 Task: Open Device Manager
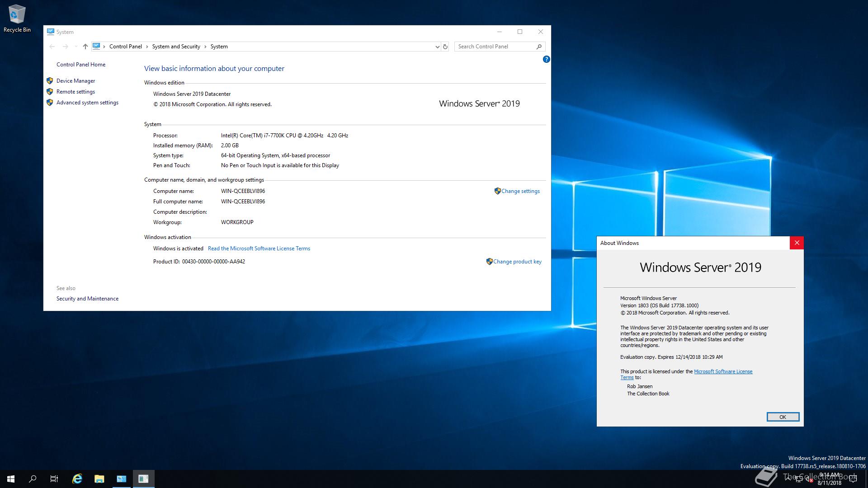[75, 81]
